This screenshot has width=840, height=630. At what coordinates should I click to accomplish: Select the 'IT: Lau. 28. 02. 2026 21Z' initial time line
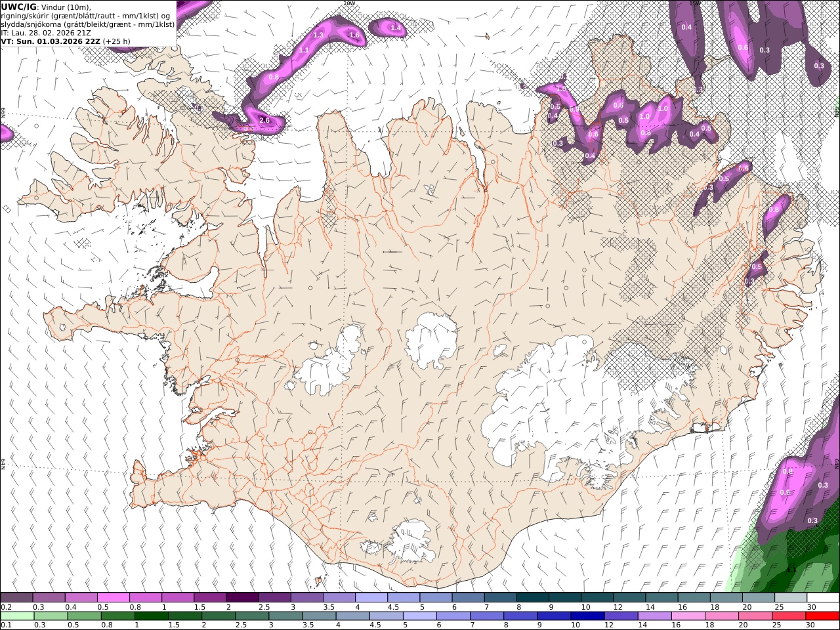(x=46, y=32)
